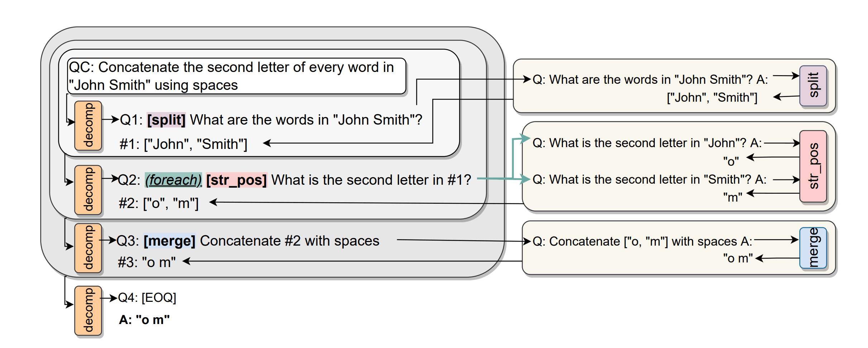Select the pink str_pos module box
The height and width of the screenshot is (348, 868).
pyautogui.click(x=813, y=166)
